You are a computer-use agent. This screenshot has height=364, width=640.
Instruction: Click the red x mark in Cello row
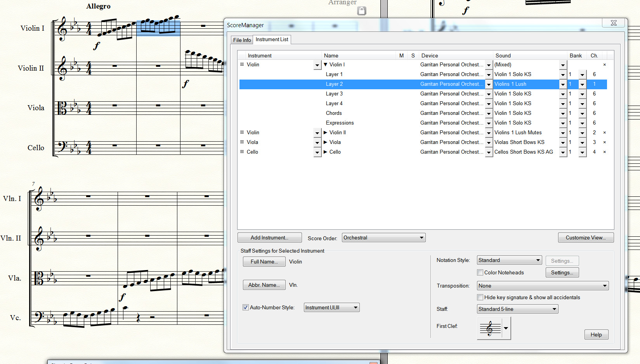pos(604,152)
